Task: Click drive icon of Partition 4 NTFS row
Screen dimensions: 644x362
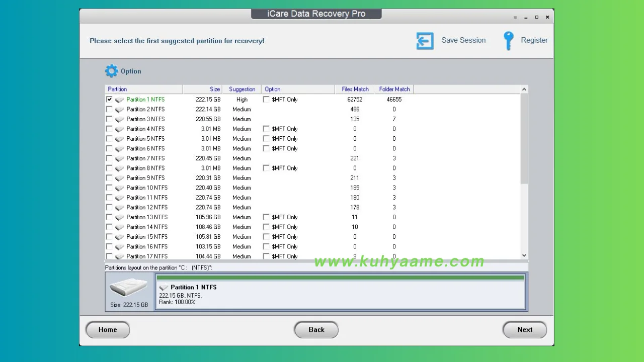Action: point(119,129)
